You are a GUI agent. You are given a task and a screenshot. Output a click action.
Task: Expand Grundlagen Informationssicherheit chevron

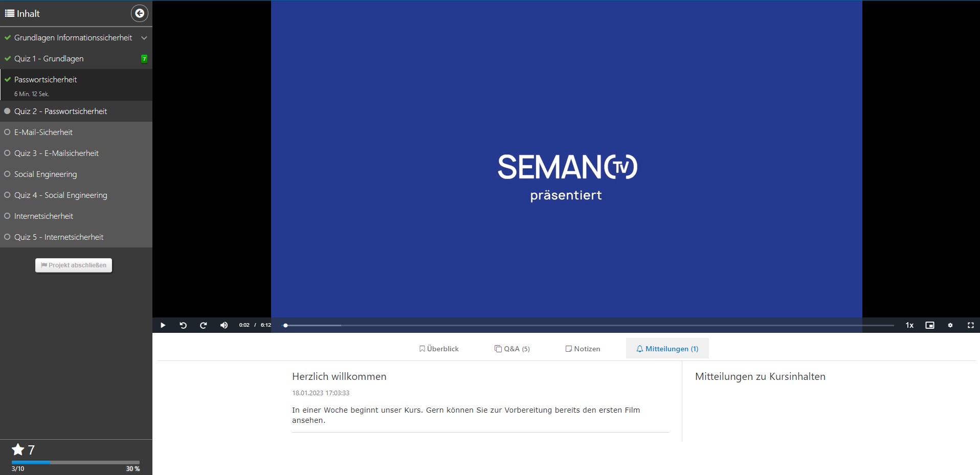pos(144,38)
